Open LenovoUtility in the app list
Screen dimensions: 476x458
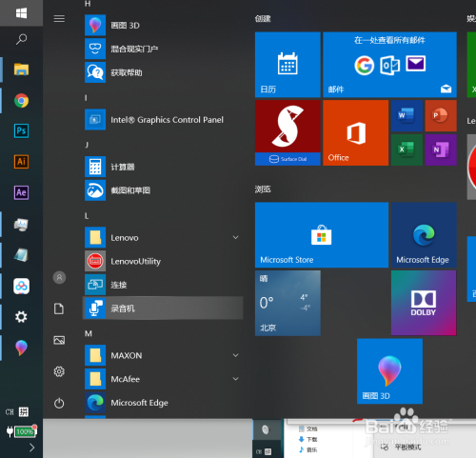click(163, 261)
